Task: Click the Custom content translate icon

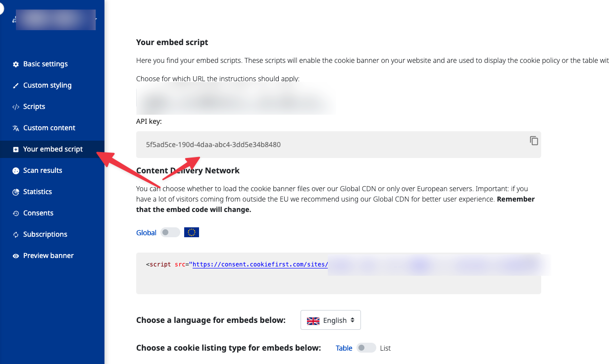Action: 16,128
